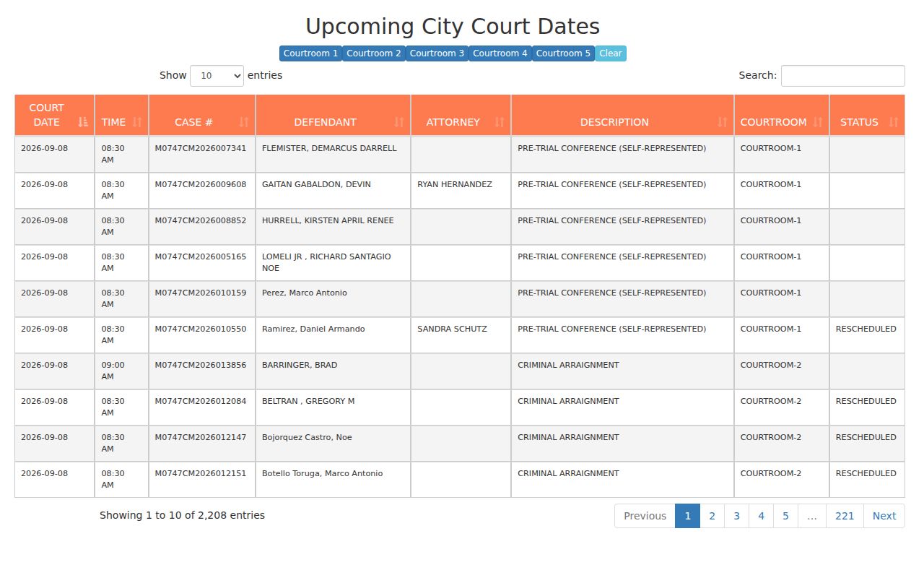This screenshot has height=578, width=924.
Task: Select case number M0747CM2026007341
Action: [201, 148]
